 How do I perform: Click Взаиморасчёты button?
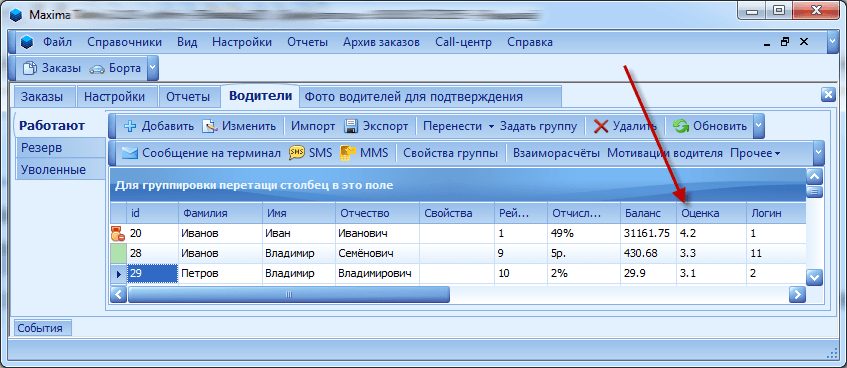coord(556,153)
